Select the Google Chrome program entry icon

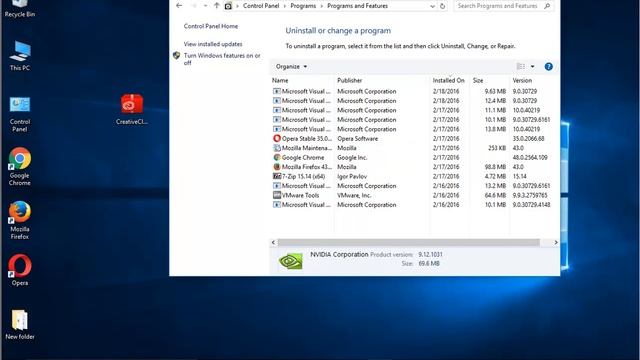(277, 158)
